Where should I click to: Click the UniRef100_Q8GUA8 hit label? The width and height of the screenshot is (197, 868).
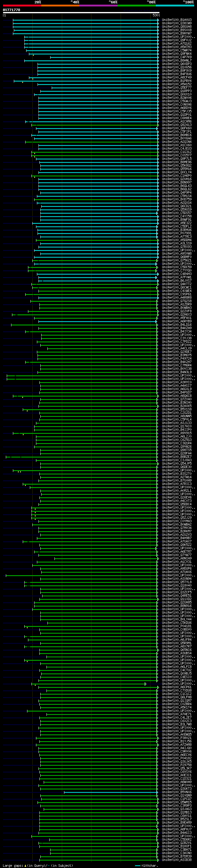pyautogui.click(x=177, y=26)
